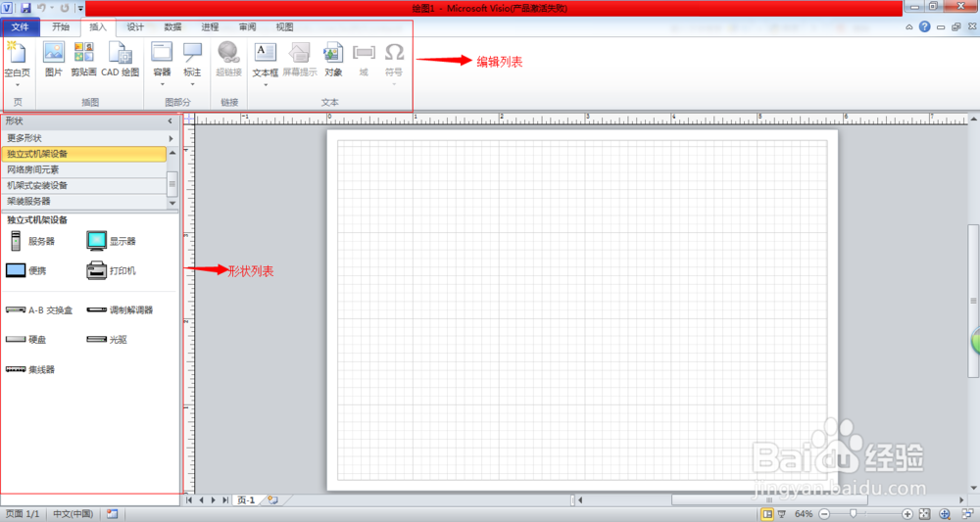
Task: Zoom in with the plus button
Action: (906, 514)
